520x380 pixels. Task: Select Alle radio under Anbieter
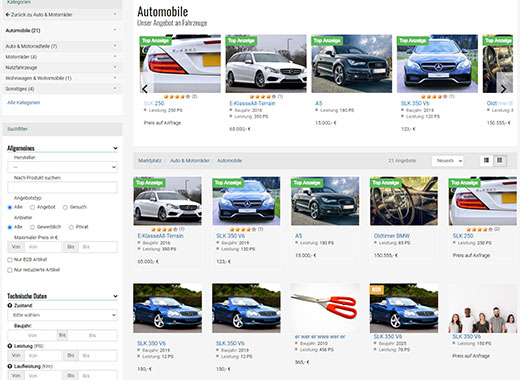10,227
